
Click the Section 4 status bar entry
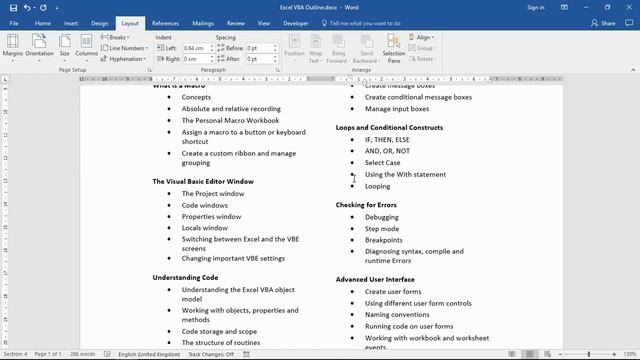[x=15, y=354]
